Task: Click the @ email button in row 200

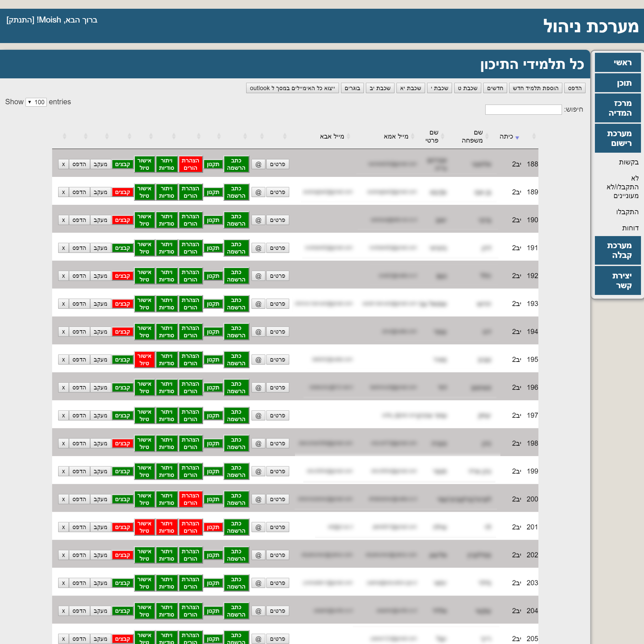Action: click(x=258, y=499)
